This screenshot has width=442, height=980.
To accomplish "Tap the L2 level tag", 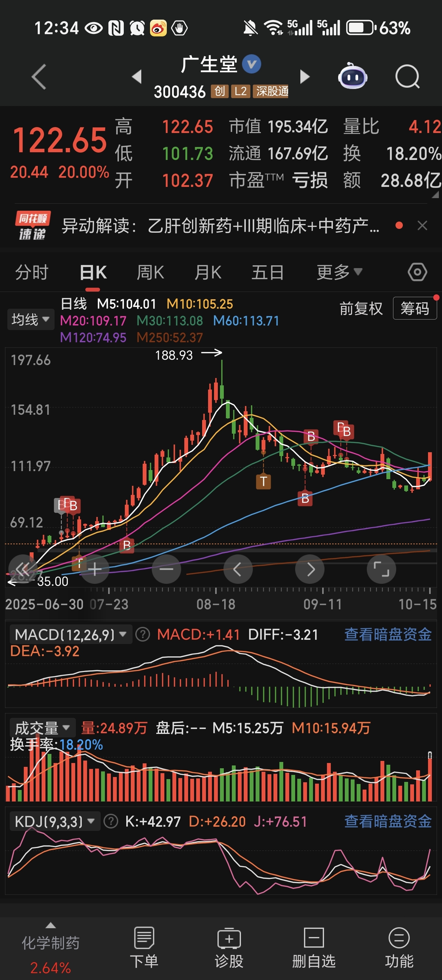I will (241, 91).
